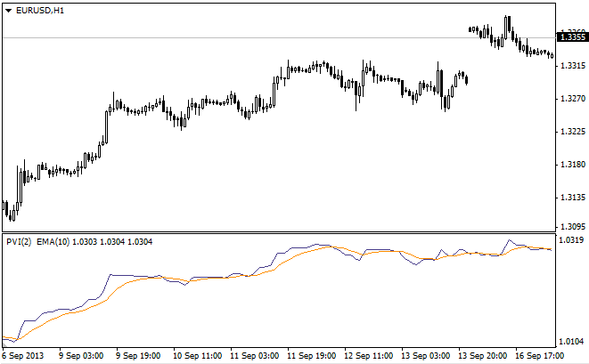589x364 pixels.
Task: Select the PVI(2) indicator label
Action: (x=18, y=242)
